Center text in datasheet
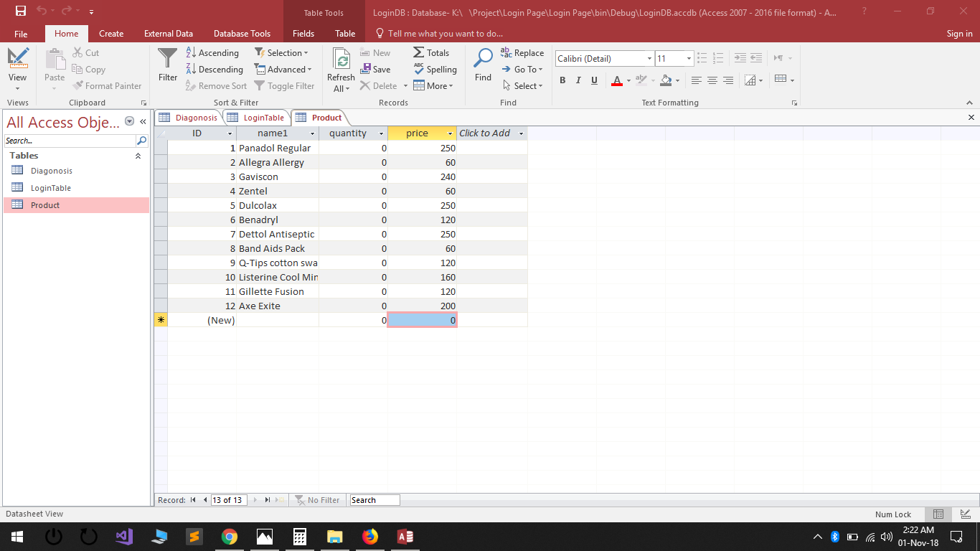This screenshot has height=551, width=980. coord(712,80)
